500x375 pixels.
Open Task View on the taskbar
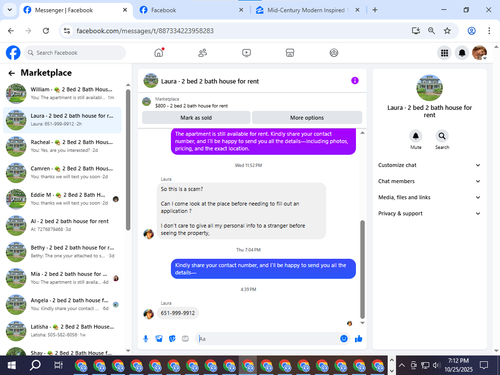coord(58,365)
